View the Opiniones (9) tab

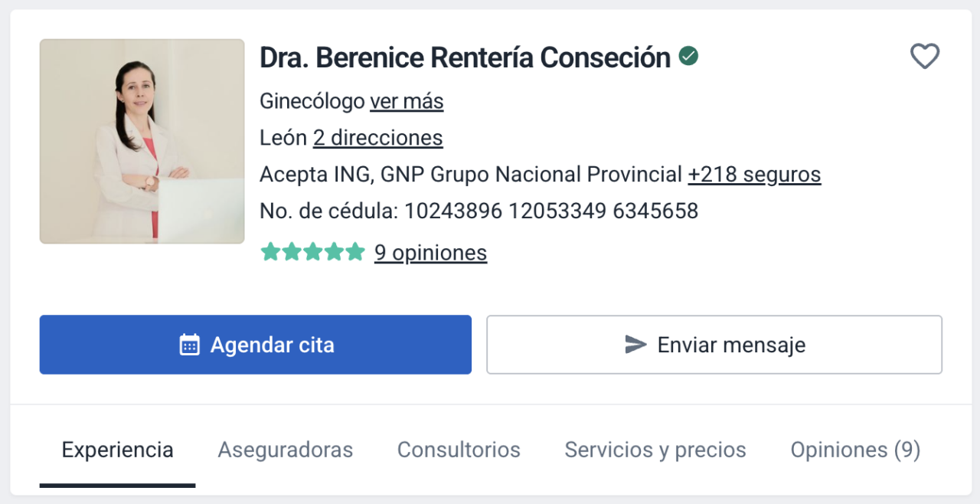(855, 450)
